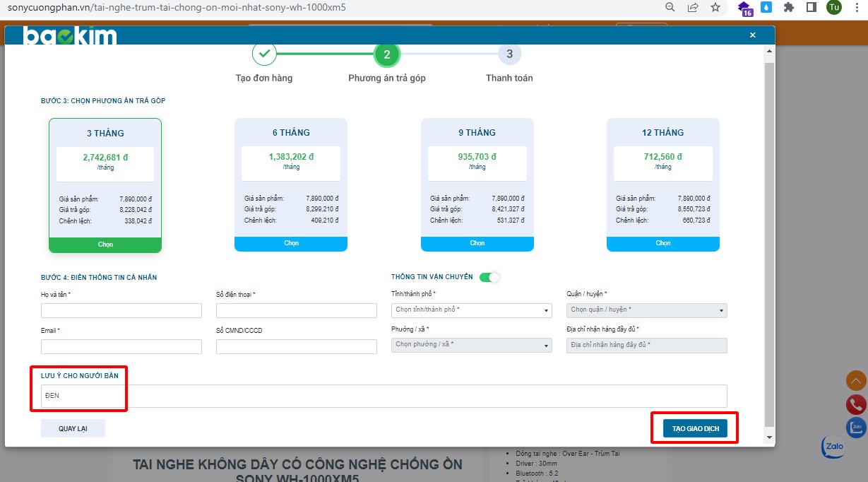Viewport: 868px width, 482px height.
Task: Click the Phương án trả góp step label
Action: pyautogui.click(x=387, y=78)
